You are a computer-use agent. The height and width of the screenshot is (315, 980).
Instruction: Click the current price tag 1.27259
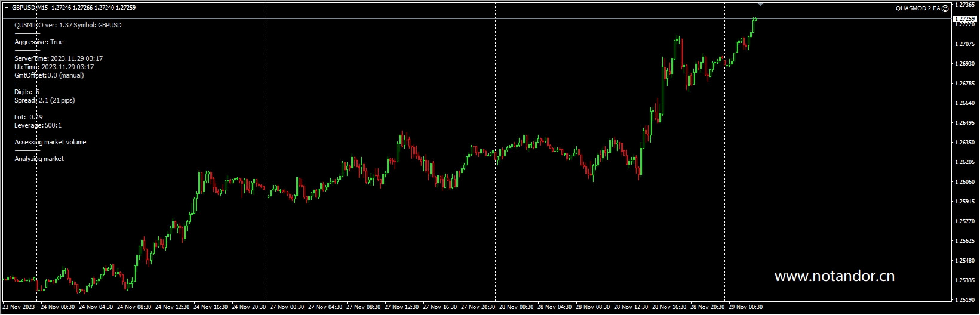click(x=964, y=19)
